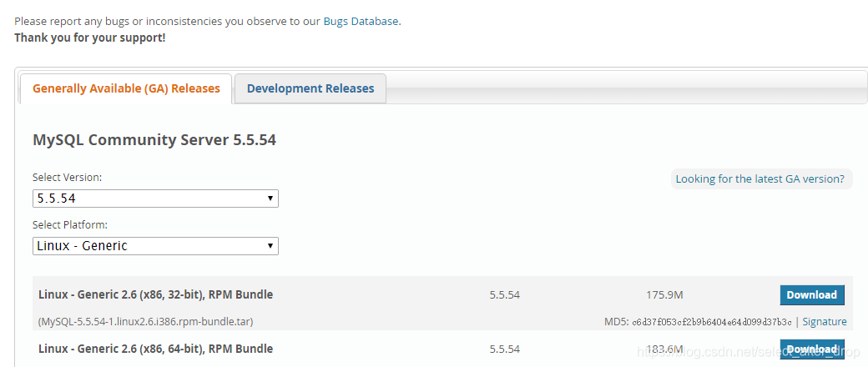Select the MD5 checksum c6d37f053cf2b9b6404e64d099d37b3c
Viewport: 868px width, 367px height.
713,322
